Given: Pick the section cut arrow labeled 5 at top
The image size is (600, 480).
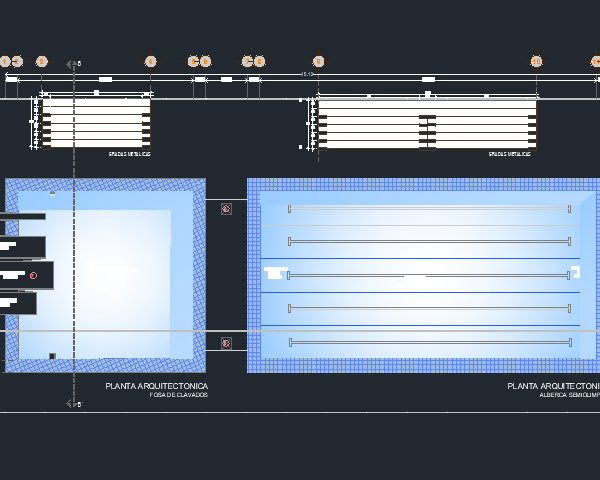Looking at the screenshot, I should point(73,64).
